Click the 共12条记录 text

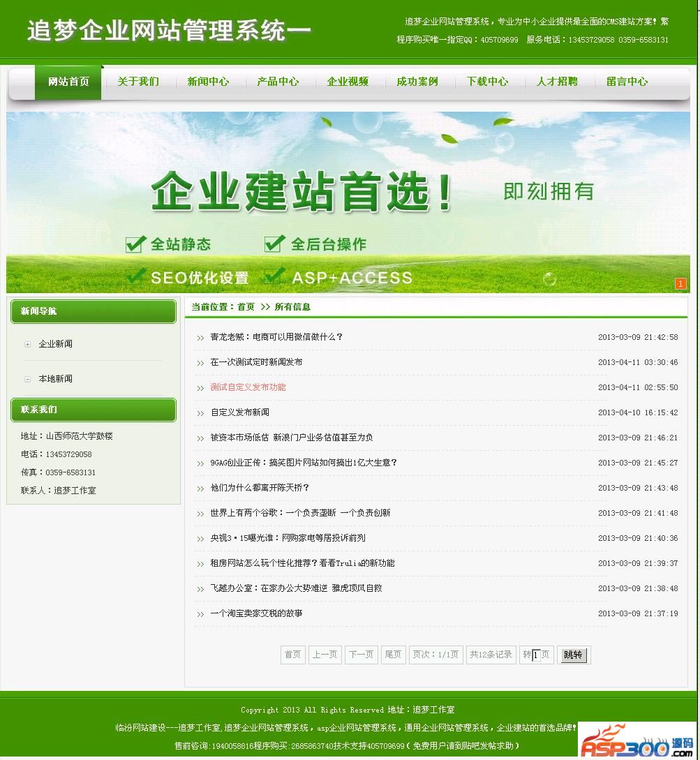click(x=491, y=655)
